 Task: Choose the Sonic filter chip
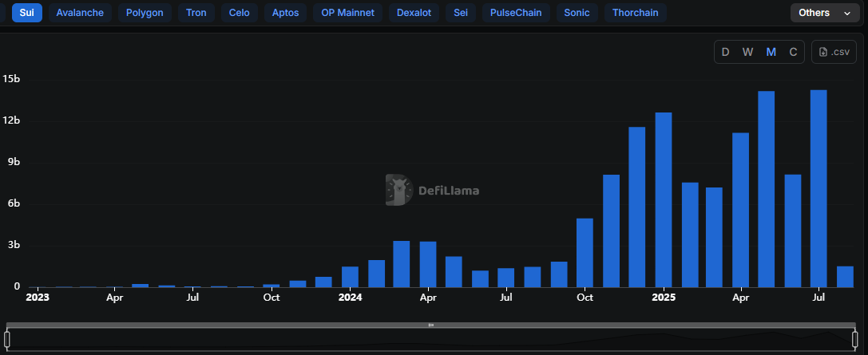(577, 13)
